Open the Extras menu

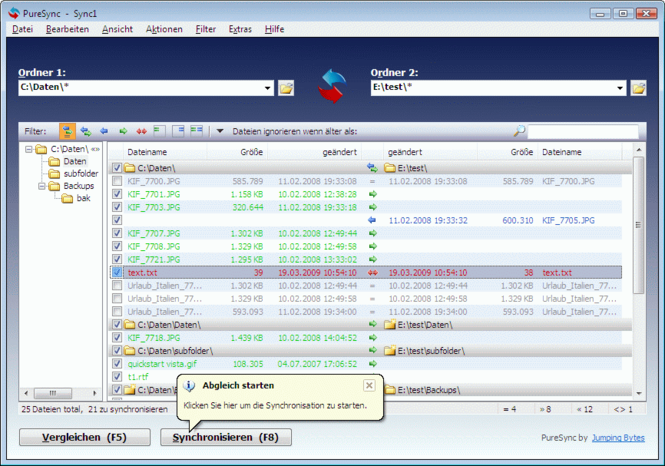pyautogui.click(x=239, y=29)
